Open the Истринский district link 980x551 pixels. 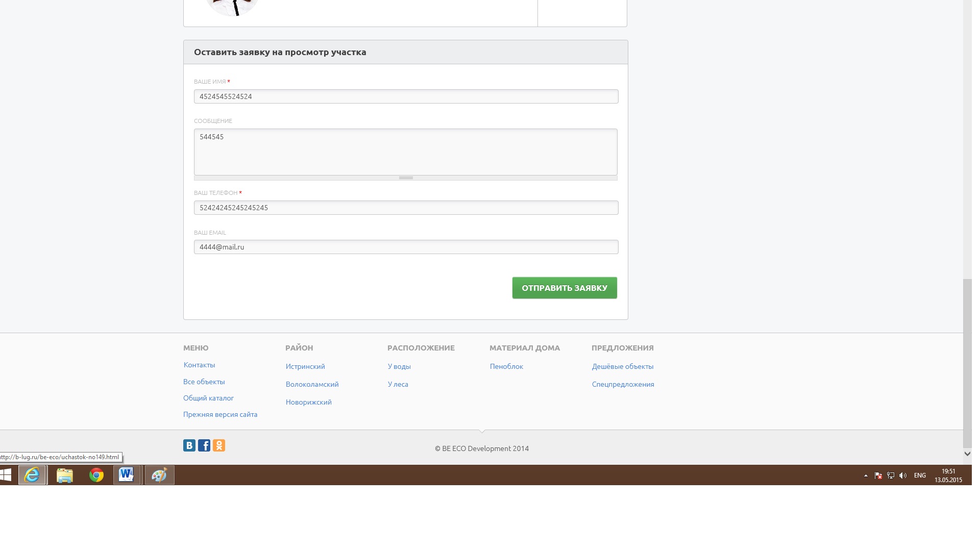coord(305,366)
